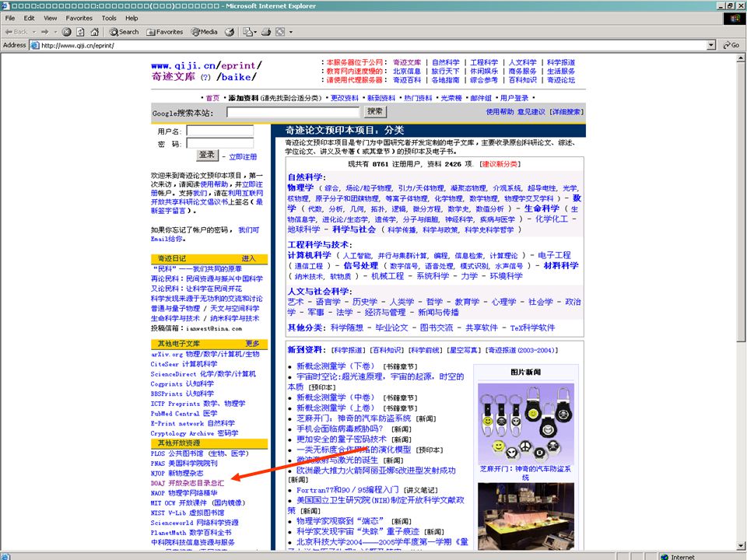Reload the page with the Refresh icon

pyautogui.click(x=80, y=32)
